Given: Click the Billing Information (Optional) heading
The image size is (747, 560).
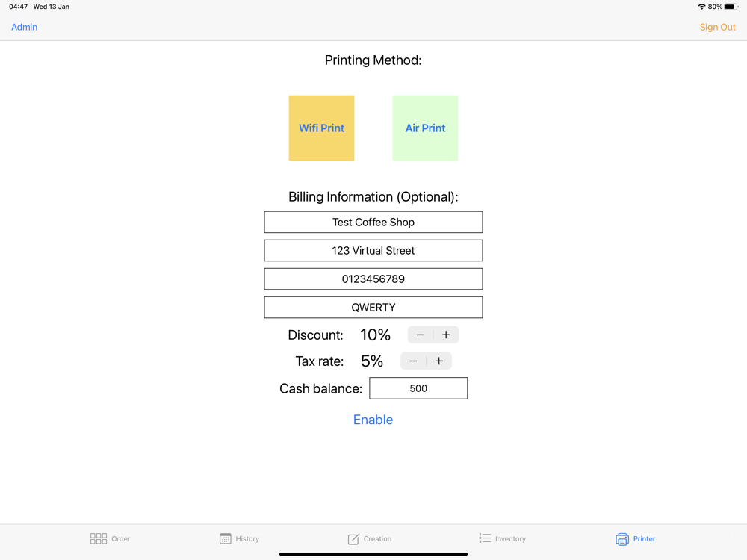Looking at the screenshot, I should (x=373, y=197).
